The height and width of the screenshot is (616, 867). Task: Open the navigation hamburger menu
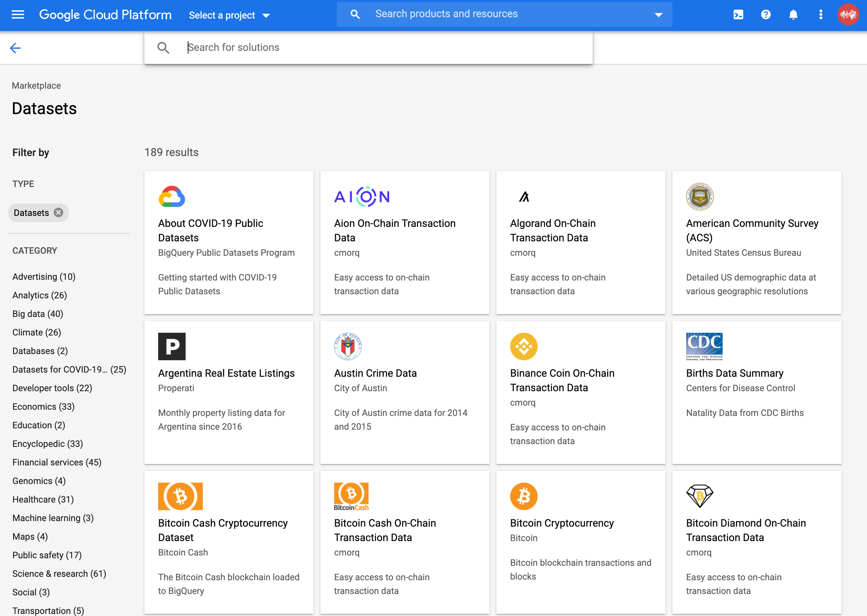18,15
